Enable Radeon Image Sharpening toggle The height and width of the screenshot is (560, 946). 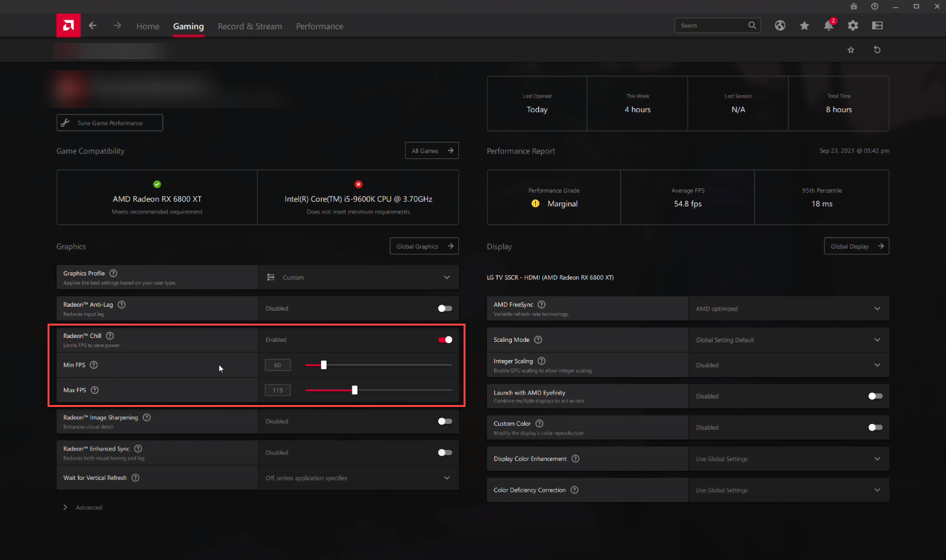(x=445, y=421)
